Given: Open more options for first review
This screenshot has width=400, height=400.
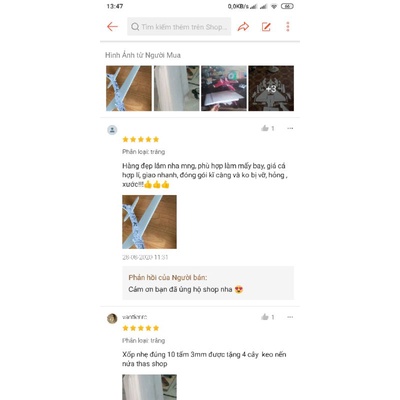Looking at the screenshot, I should click(x=290, y=128).
